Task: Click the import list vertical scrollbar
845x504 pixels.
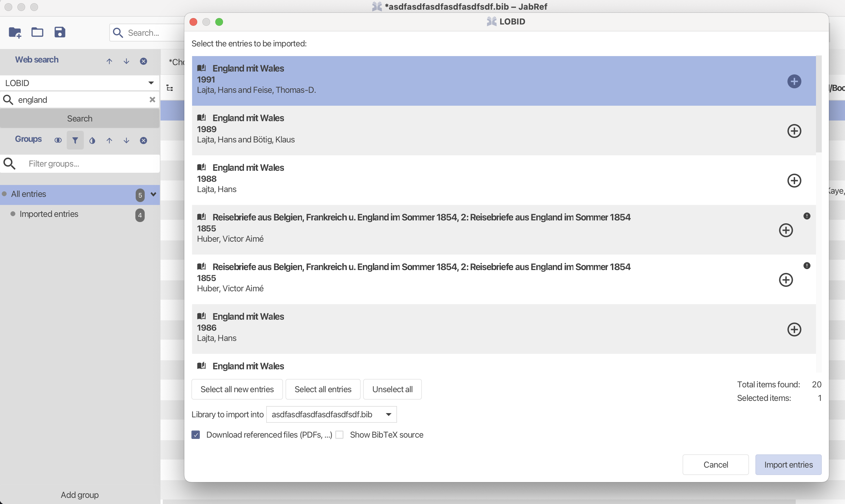Action: 819,104
